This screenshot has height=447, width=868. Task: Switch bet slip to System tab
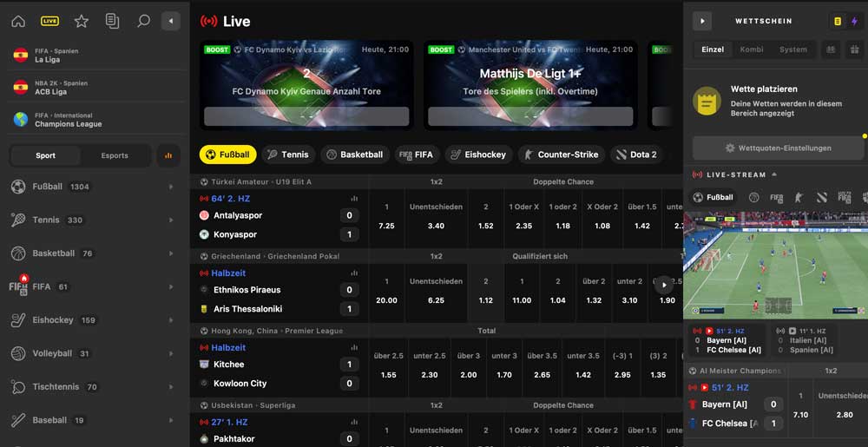point(792,49)
